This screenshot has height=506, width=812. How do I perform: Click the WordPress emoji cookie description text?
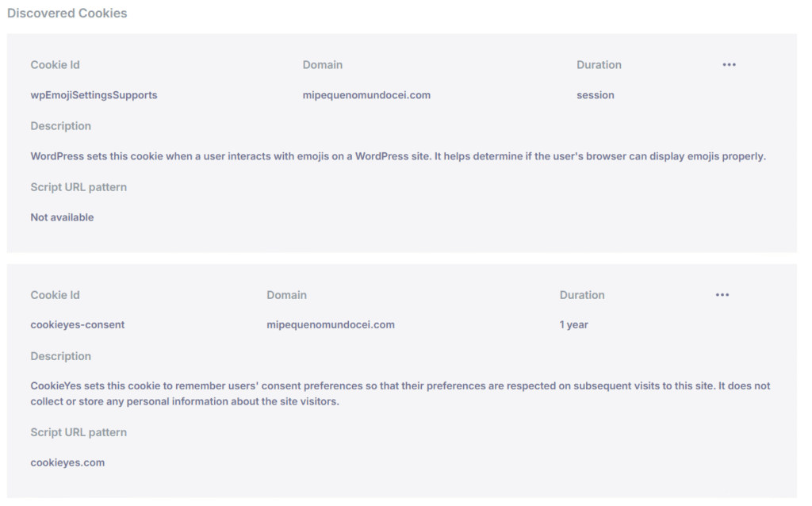398,156
